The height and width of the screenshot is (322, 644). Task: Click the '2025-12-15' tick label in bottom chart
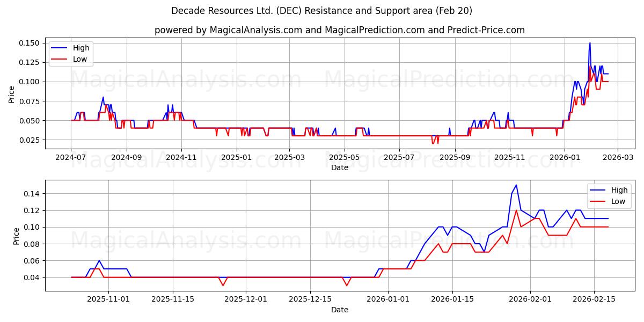(x=310, y=299)
